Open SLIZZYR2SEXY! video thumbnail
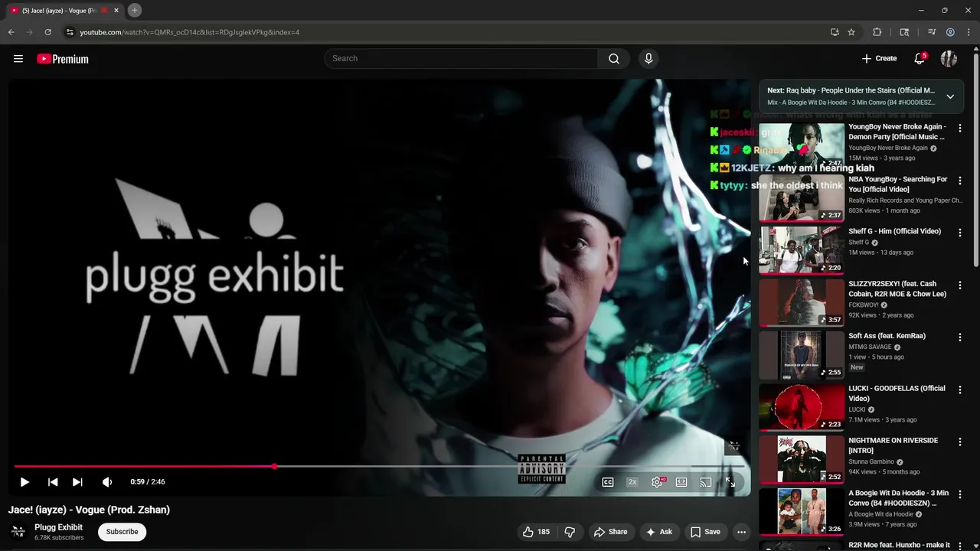The height and width of the screenshot is (551, 980). click(802, 302)
